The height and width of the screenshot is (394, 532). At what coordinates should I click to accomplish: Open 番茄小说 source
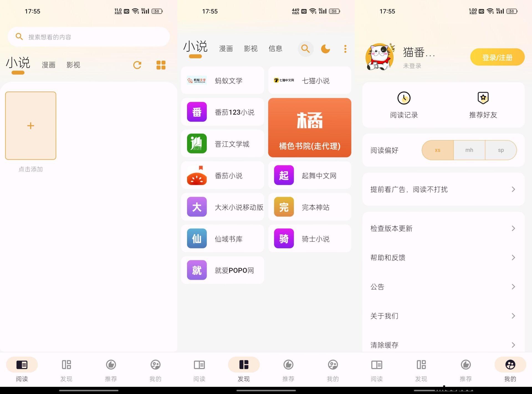222,175
